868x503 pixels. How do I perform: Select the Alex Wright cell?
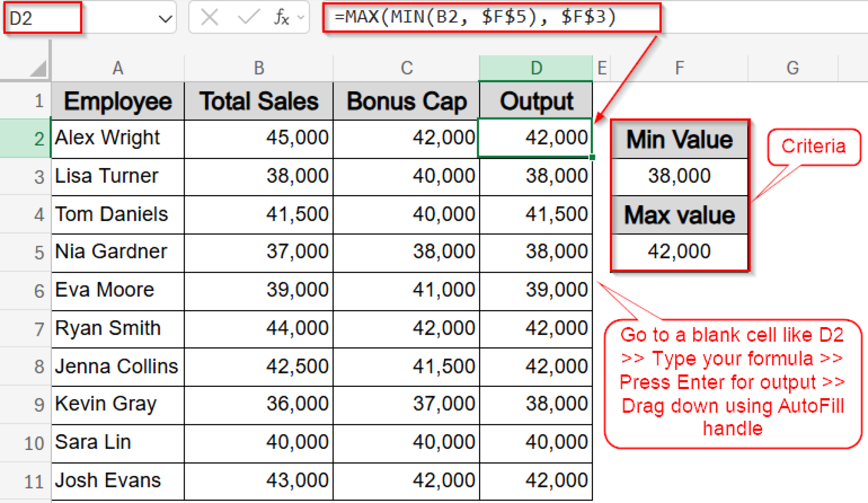[117, 138]
